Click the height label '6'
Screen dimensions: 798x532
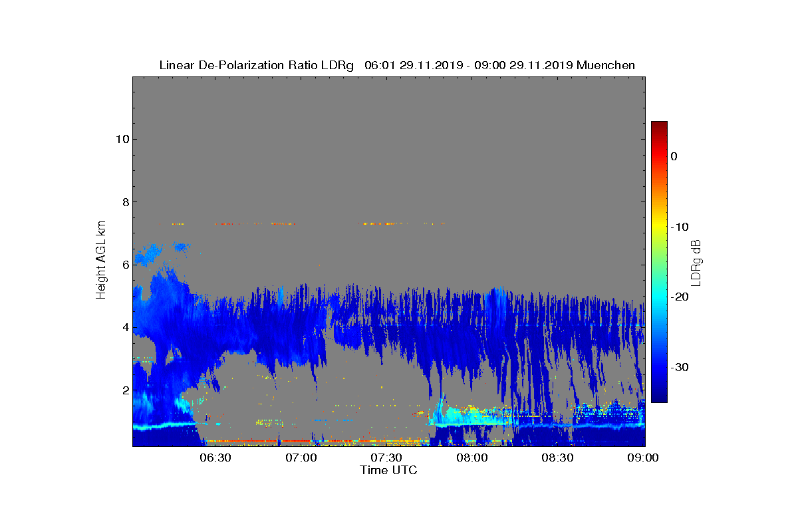(124, 265)
